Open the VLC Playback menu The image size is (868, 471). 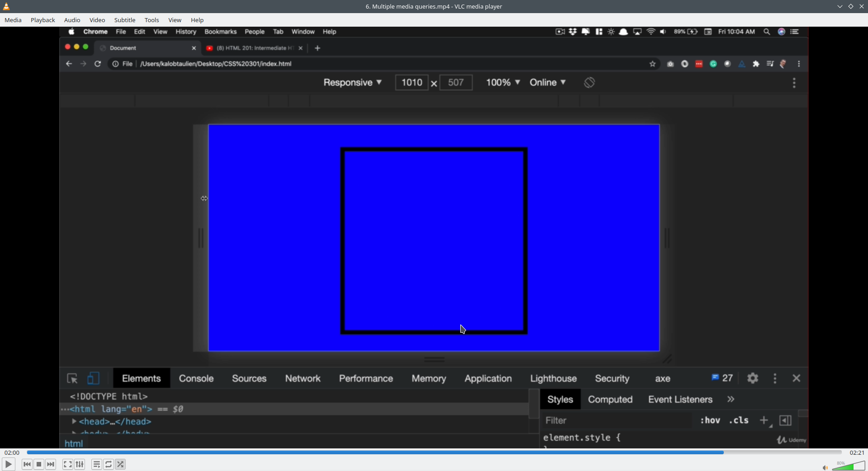[x=43, y=20]
